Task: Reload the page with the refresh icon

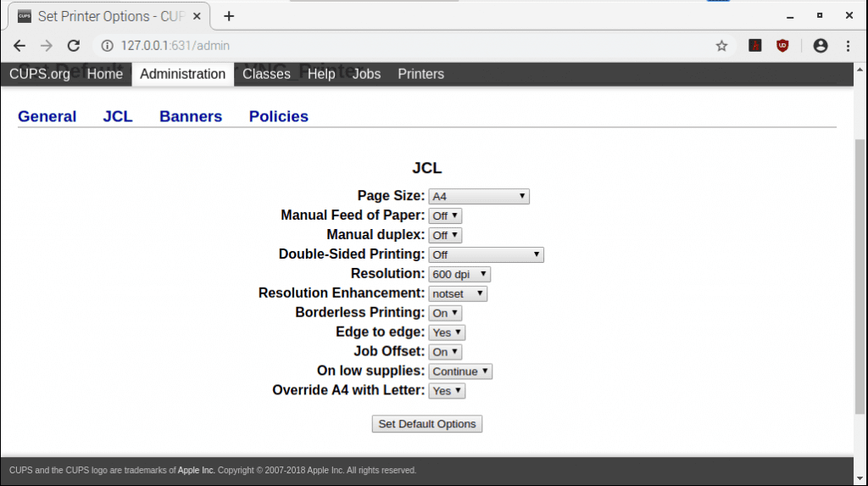Action: (x=74, y=46)
